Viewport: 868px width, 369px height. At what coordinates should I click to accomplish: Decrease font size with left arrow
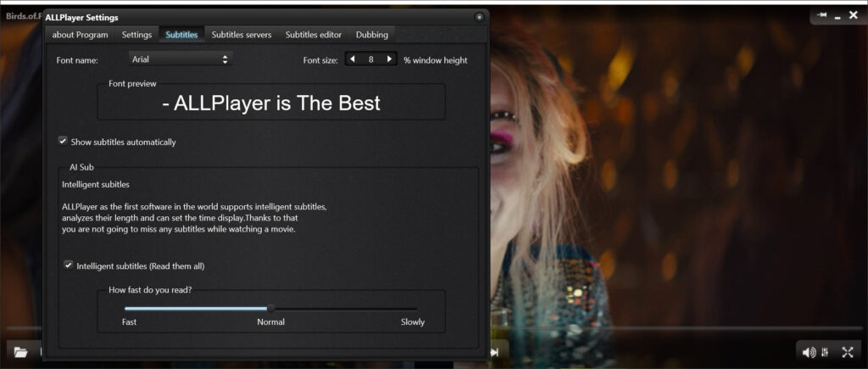click(x=352, y=59)
